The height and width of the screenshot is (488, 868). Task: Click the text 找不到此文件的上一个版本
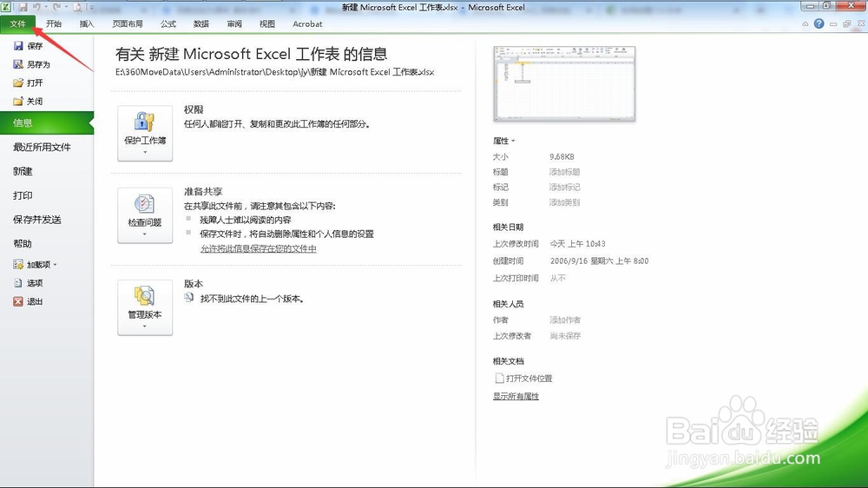252,299
